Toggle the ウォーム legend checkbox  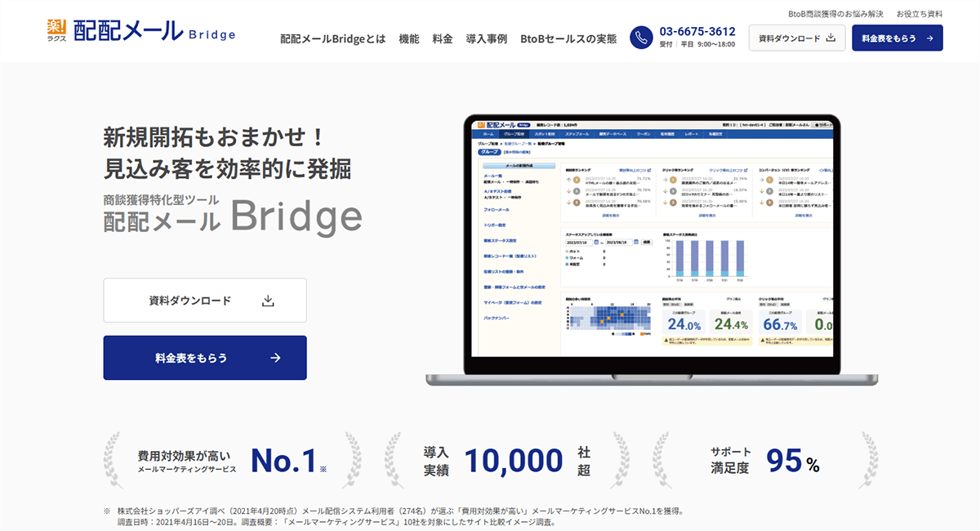(567, 258)
